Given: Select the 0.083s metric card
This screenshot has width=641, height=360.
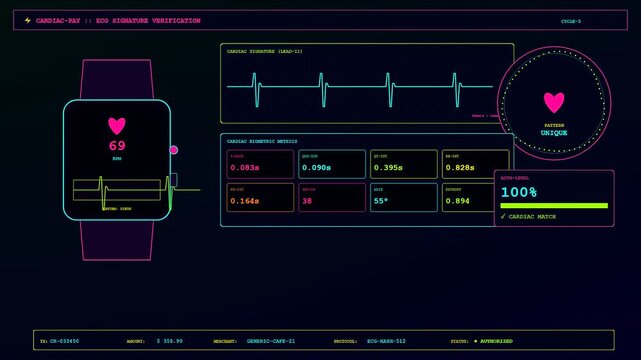Looking at the screenshot, I should coord(260,164).
